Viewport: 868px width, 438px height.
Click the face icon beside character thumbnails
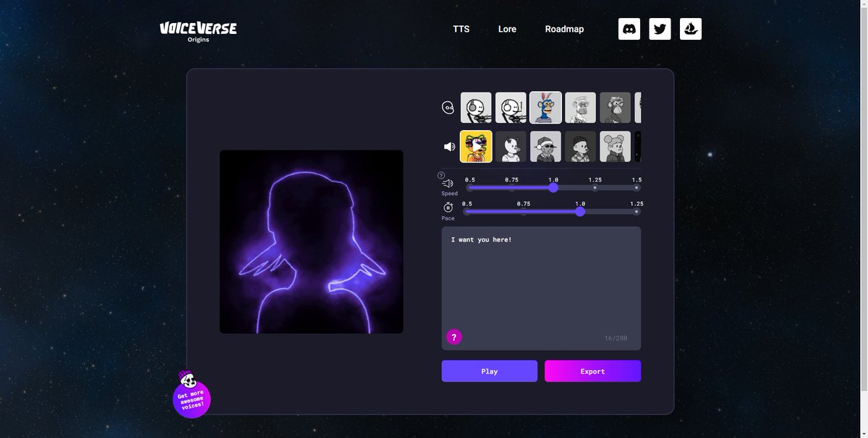coord(448,108)
